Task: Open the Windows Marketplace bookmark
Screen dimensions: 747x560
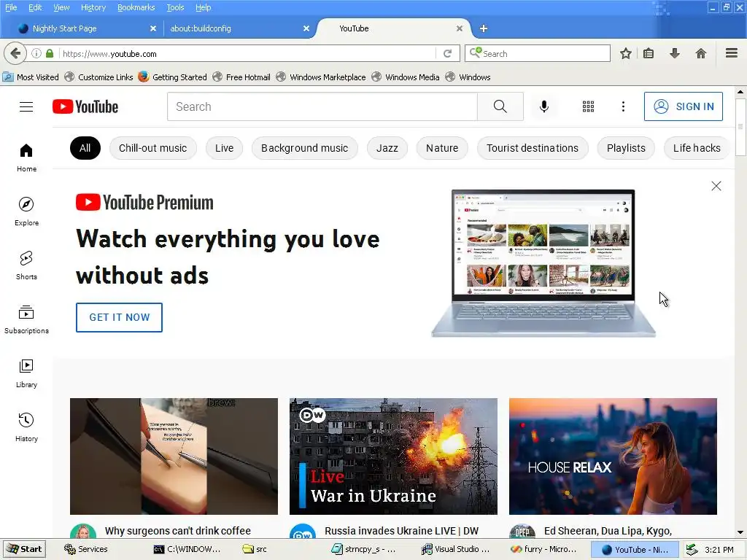Action: pyautogui.click(x=321, y=77)
